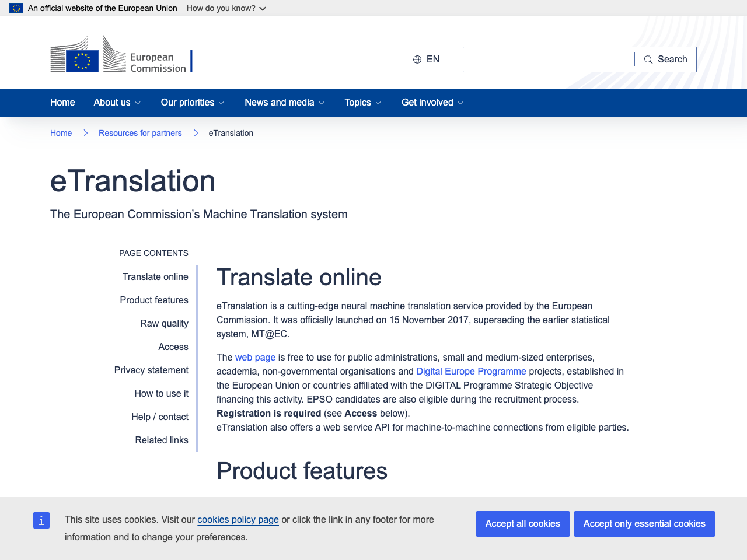Click the Translate online heading
The height and width of the screenshot is (560, 747).
tap(299, 277)
